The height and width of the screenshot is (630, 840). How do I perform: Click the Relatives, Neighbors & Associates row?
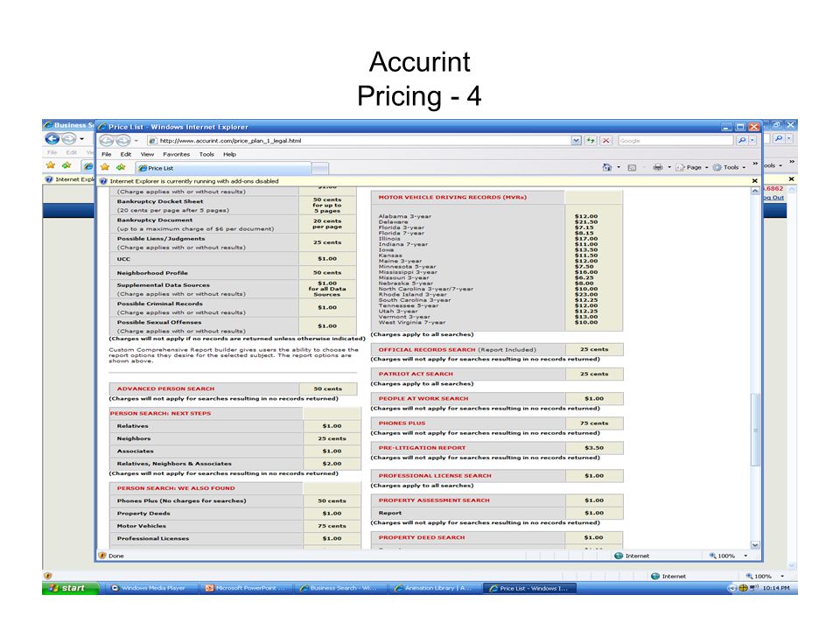[235, 464]
